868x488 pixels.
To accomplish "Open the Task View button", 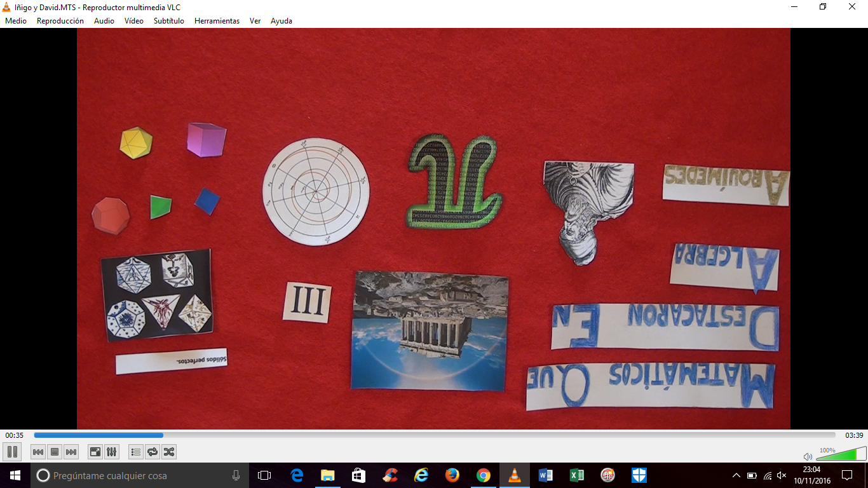I will click(264, 475).
